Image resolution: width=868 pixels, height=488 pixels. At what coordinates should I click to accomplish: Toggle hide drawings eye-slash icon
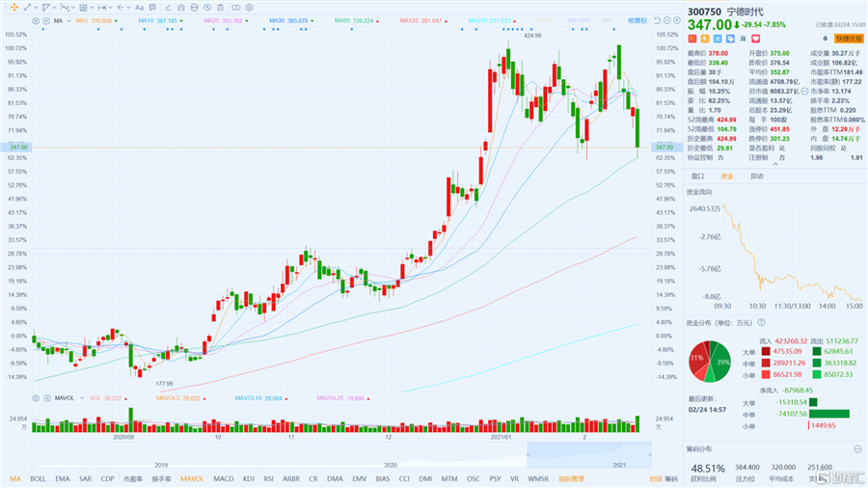pos(207,8)
